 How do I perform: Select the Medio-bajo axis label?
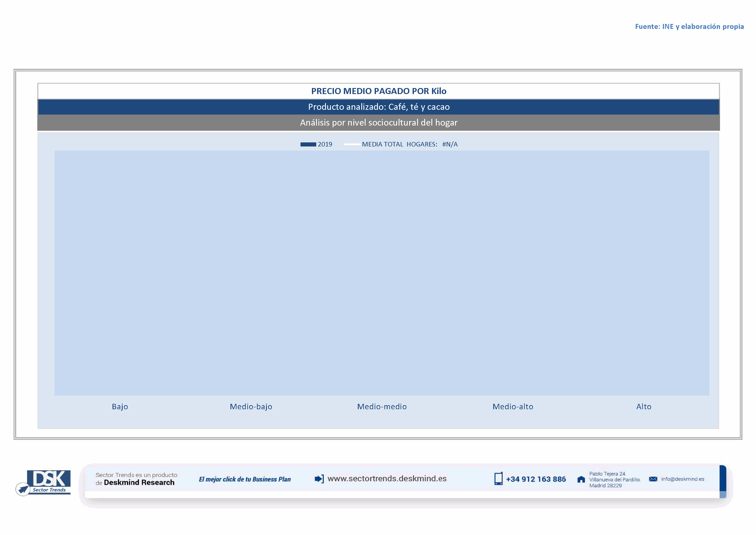(x=251, y=406)
